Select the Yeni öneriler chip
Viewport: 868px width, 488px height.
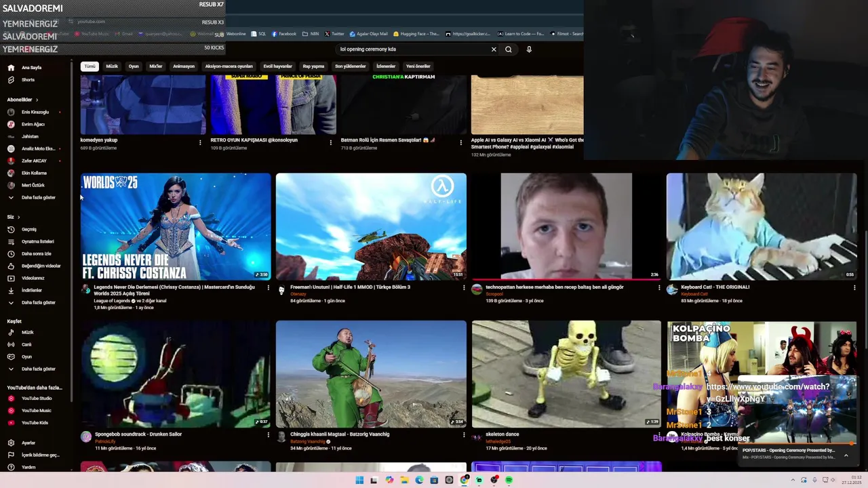pos(418,66)
